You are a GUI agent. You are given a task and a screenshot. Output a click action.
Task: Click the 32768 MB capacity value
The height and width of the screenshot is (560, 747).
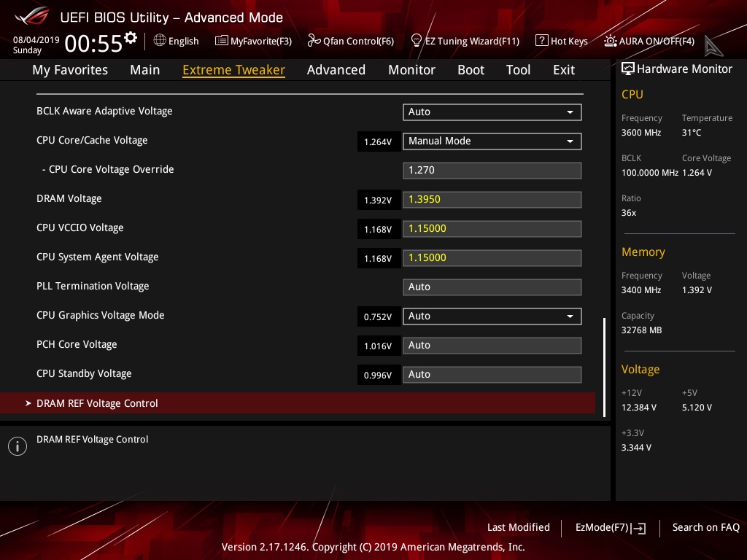[x=641, y=330]
